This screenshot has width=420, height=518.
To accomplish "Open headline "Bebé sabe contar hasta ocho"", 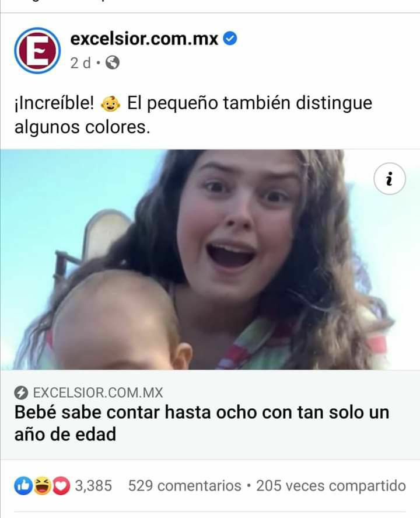I will point(202,423).
